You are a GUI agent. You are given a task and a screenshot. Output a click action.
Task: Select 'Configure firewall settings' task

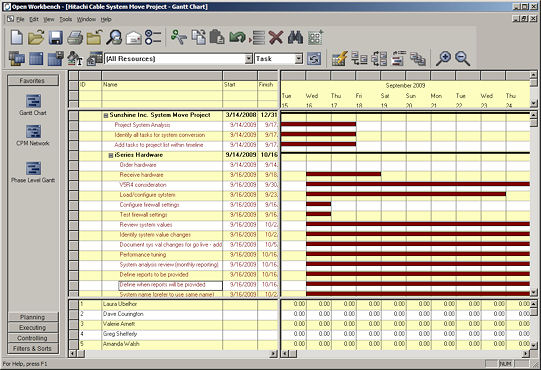149,205
